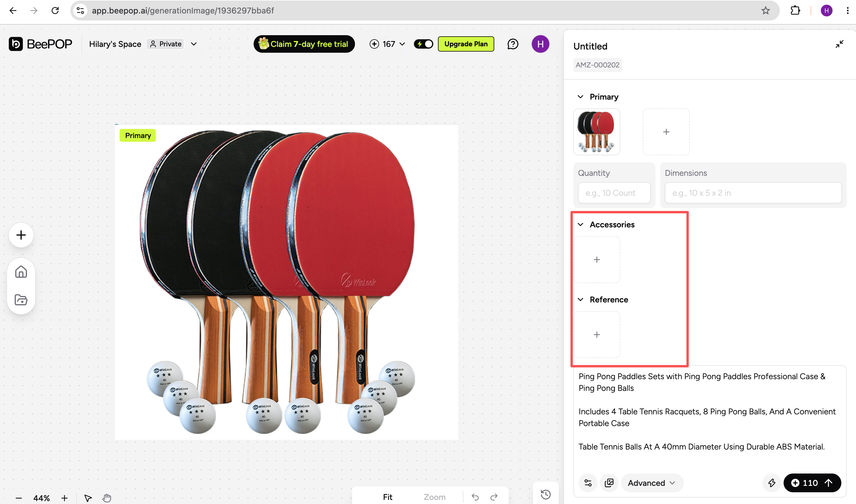Click the 110 credits generate button
This screenshot has width=856, height=504.
[x=812, y=483]
